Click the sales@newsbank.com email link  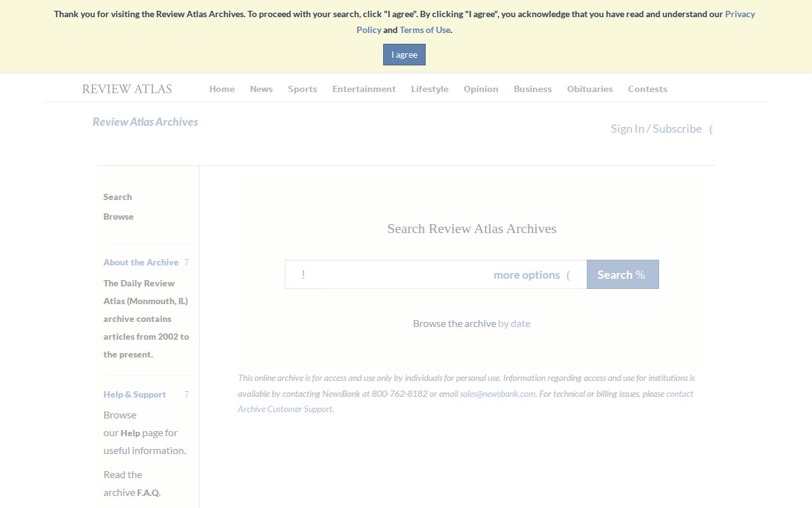497,394
